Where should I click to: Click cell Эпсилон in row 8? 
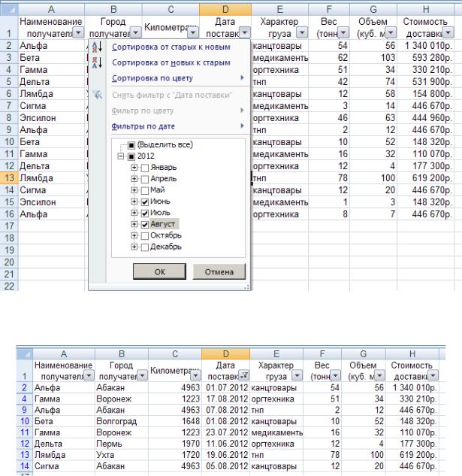52,118
